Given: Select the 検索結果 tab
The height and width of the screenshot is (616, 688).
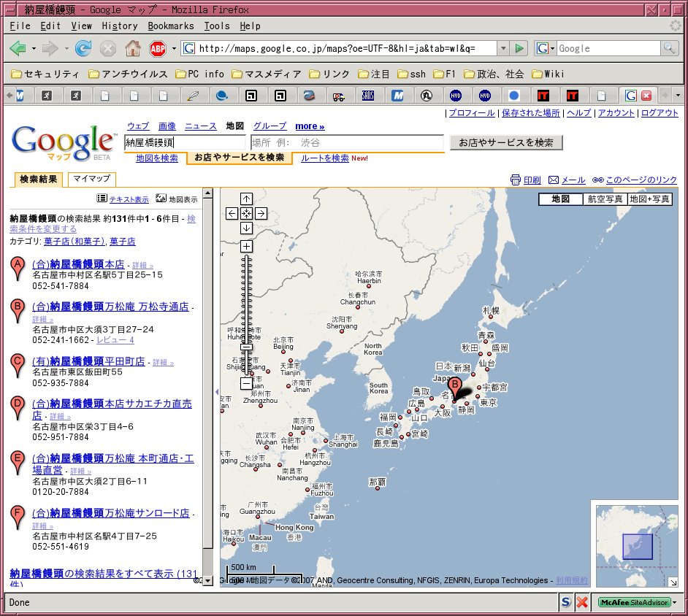Looking at the screenshot, I should (38, 179).
